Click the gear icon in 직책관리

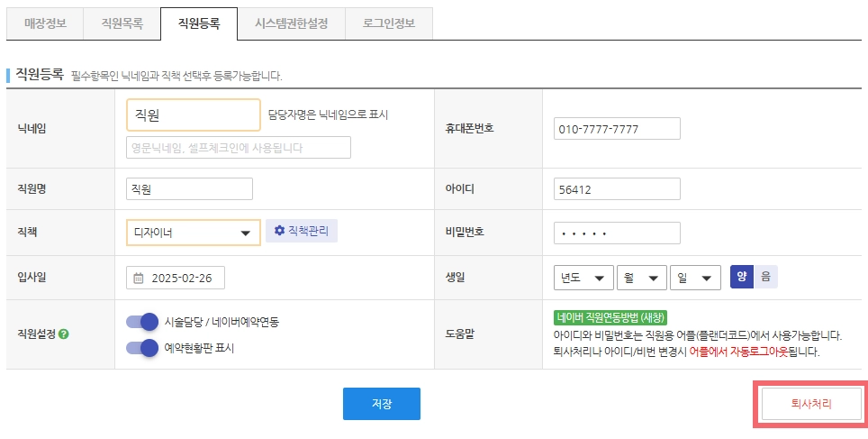(279, 231)
